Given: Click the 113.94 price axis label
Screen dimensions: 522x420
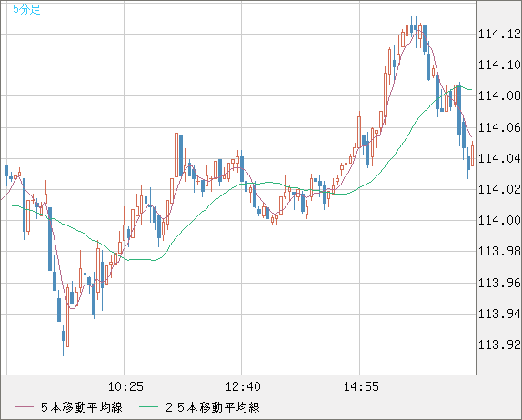Looking at the screenshot, I should (499, 314).
